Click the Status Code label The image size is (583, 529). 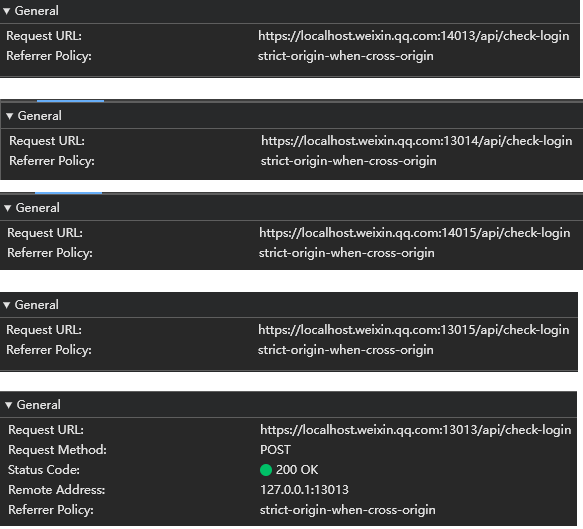coord(44,470)
